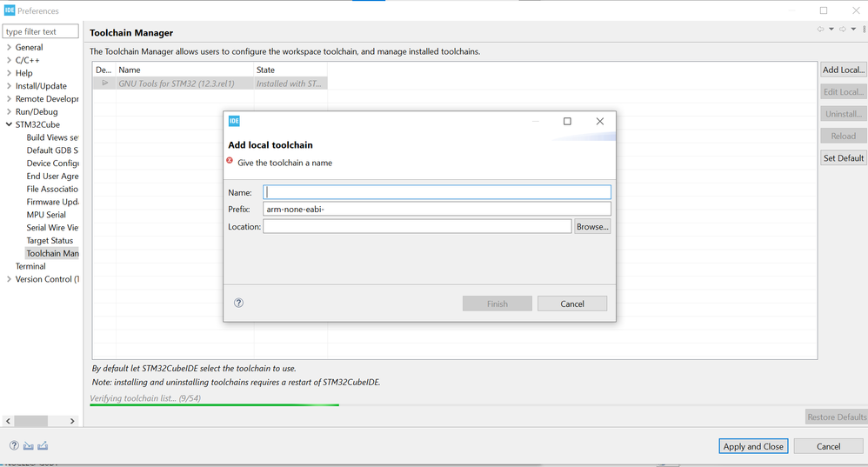Select Serial Wire Viewer preference item
Image resolution: width=868 pixels, height=467 pixels.
(x=52, y=228)
